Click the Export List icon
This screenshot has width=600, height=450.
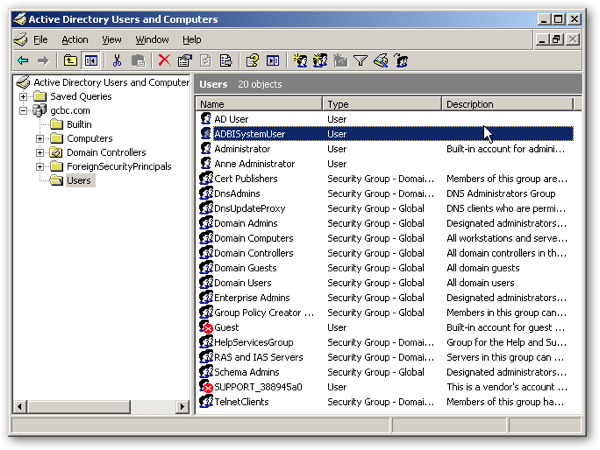coord(226,60)
